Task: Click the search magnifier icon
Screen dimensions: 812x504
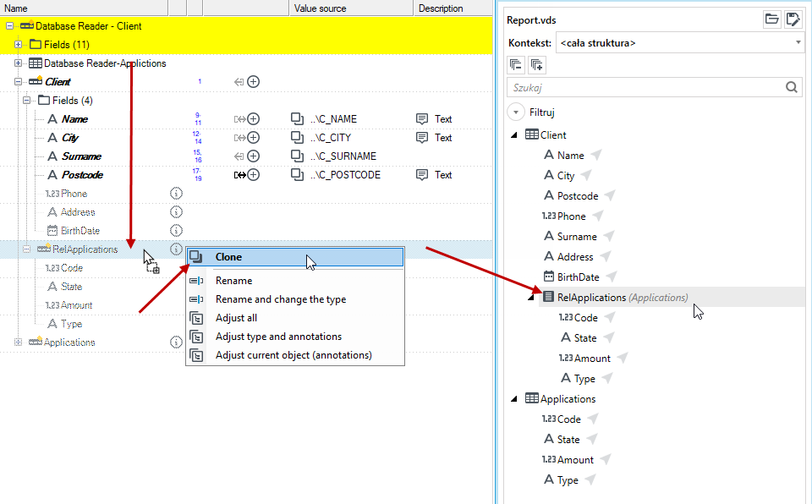Action: click(x=792, y=88)
